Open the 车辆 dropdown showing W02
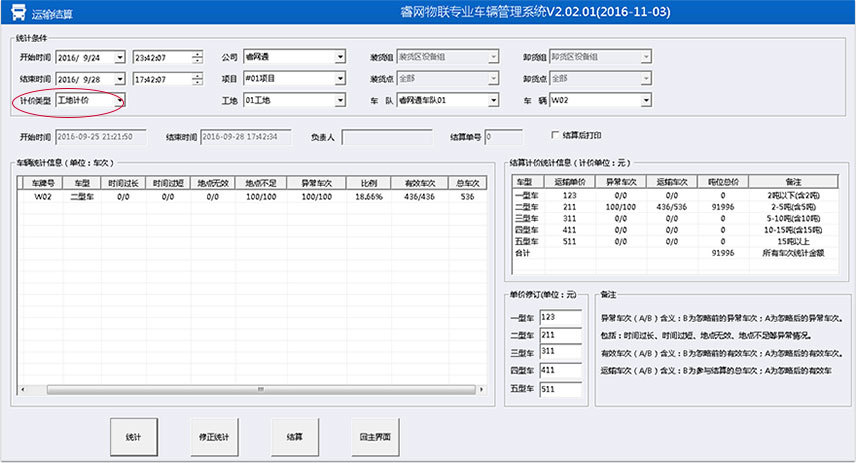The height and width of the screenshot is (463, 856). (646, 100)
